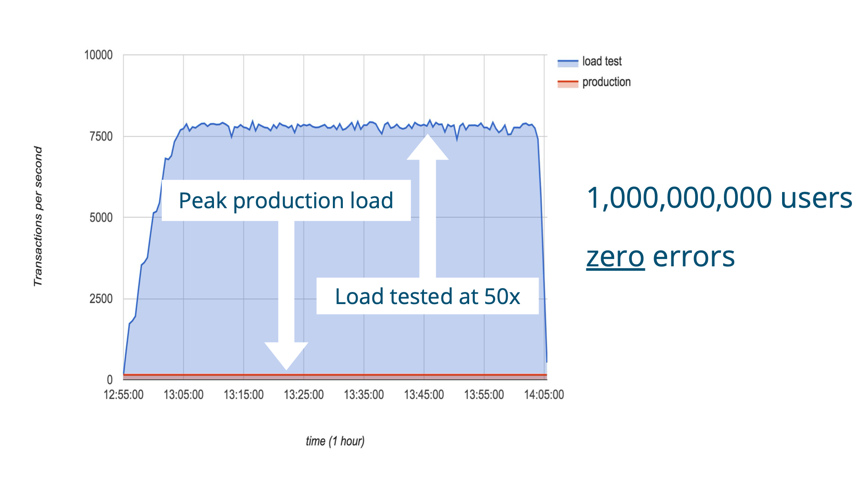
Task: Click the red production line on chart
Action: click(x=335, y=375)
